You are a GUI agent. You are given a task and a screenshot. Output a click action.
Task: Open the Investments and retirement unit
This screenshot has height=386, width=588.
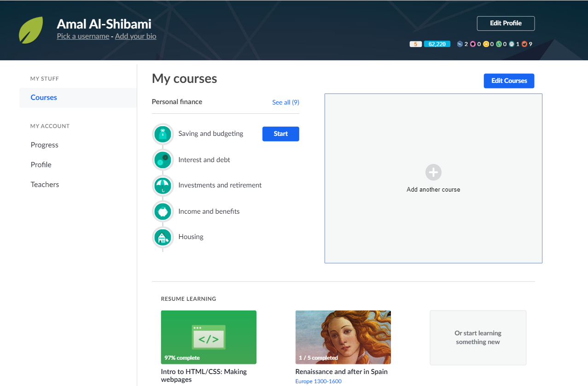point(220,185)
